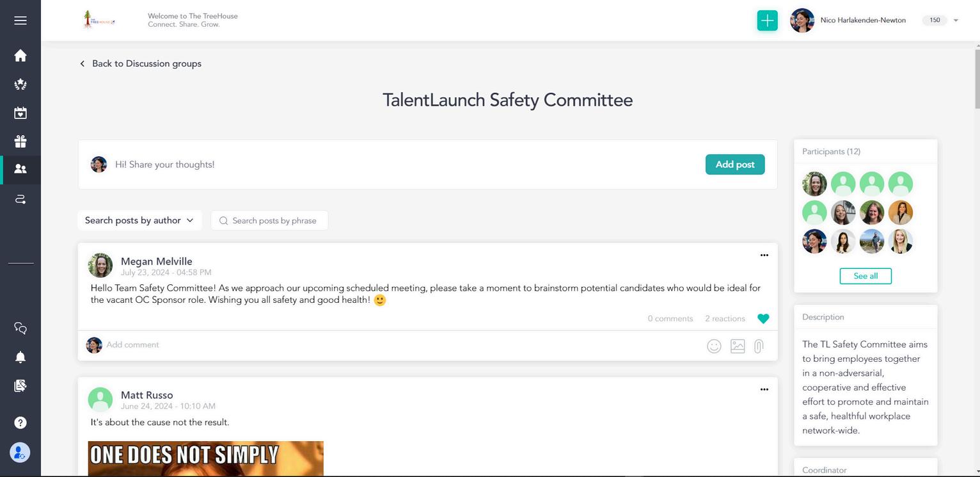
Task: Click the image upload icon for comment
Action: [738, 346]
